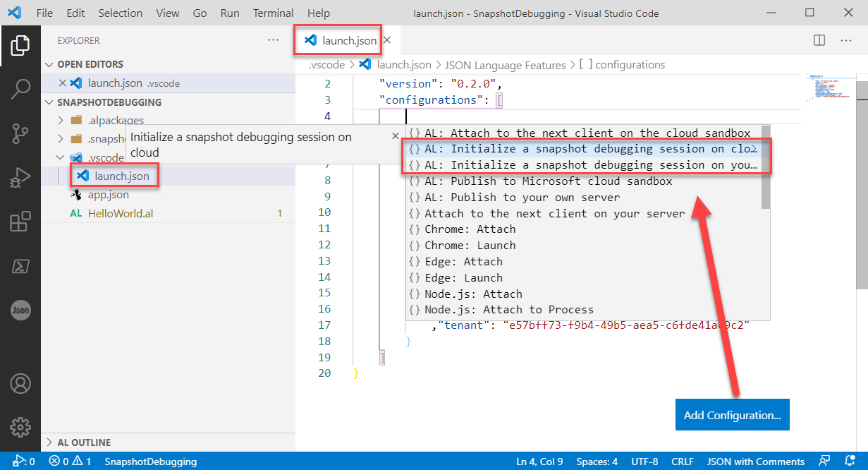
Task: Choose AL: Publish to your own server
Action: 583,198
